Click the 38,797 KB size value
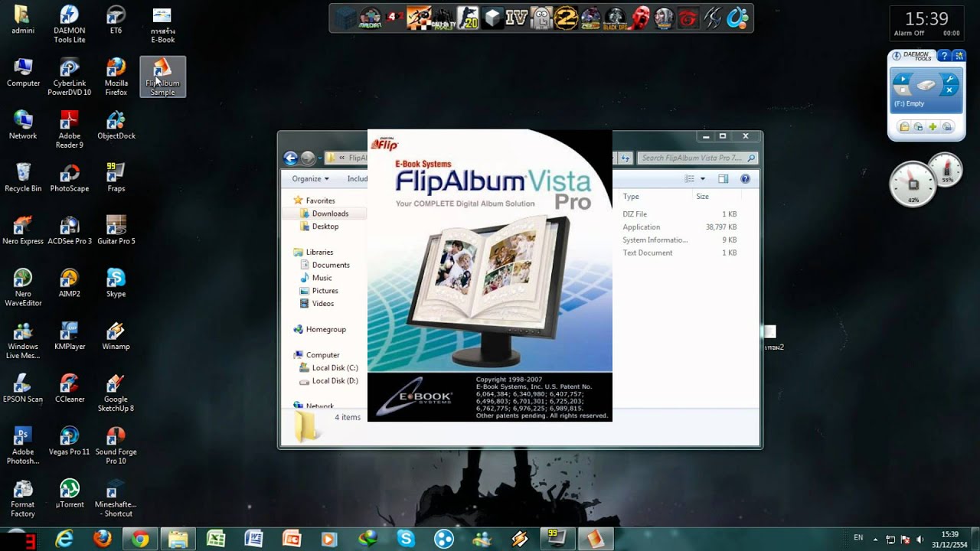Screen dimensions: 980x551 tap(721, 227)
